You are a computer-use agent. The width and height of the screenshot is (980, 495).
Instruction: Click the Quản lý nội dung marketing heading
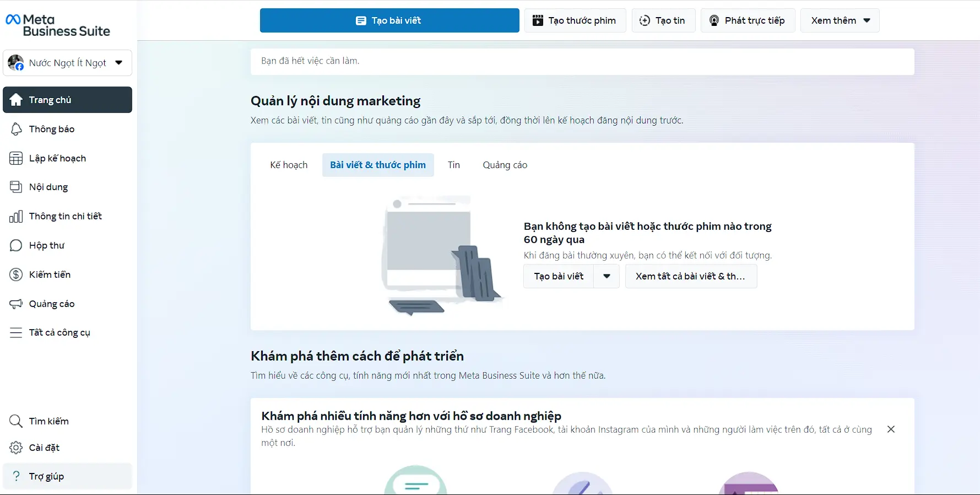pos(335,101)
